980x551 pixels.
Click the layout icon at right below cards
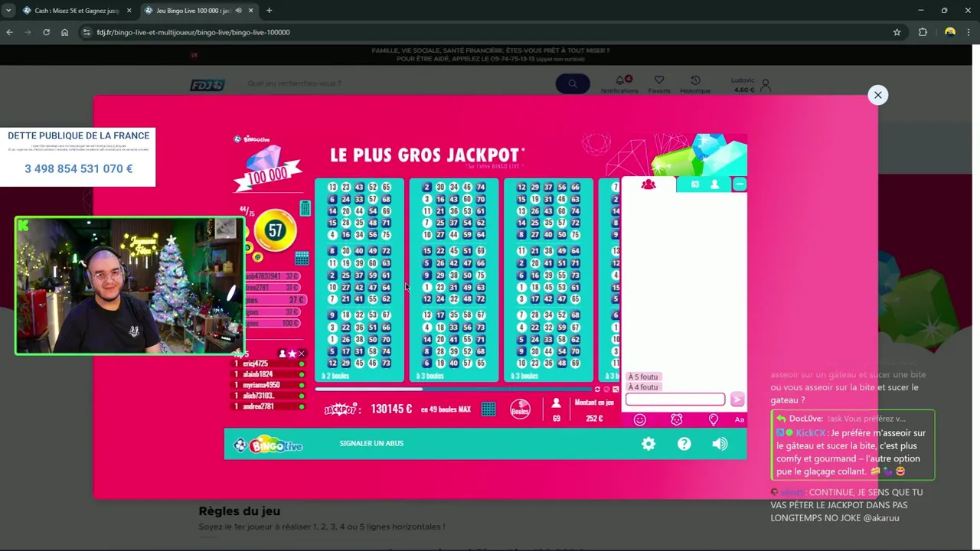pyautogui.click(x=616, y=389)
